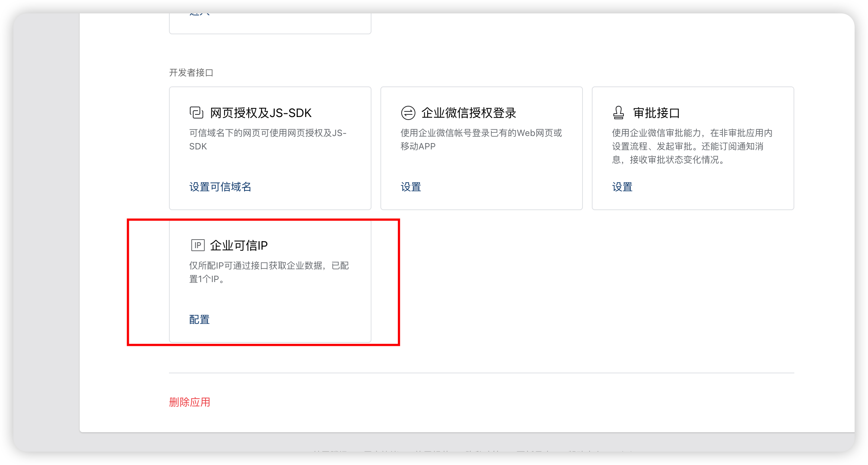Click the 审批接口 stamp icon
Image resolution: width=868 pixels, height=465 pixels.
(619, 113)
